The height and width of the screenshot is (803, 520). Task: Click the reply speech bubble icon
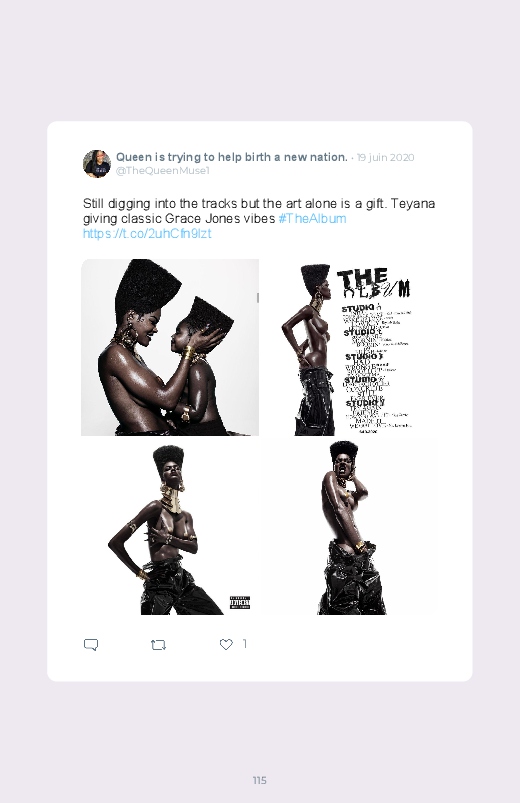click(91, 644)
